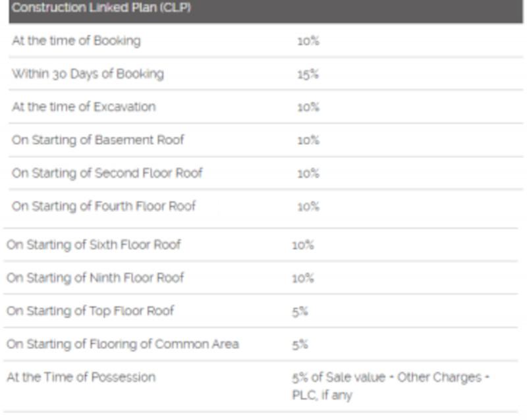Select the 'At the time of Booking' row label

(76, 41)
